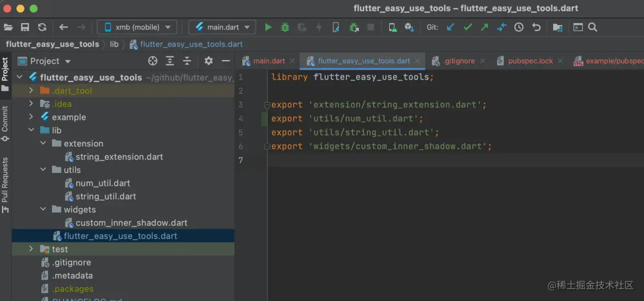Screen dimensions: 644x301
Task: Click the Git Rollback undo arrow icon
Action: (x=536, y=27)
